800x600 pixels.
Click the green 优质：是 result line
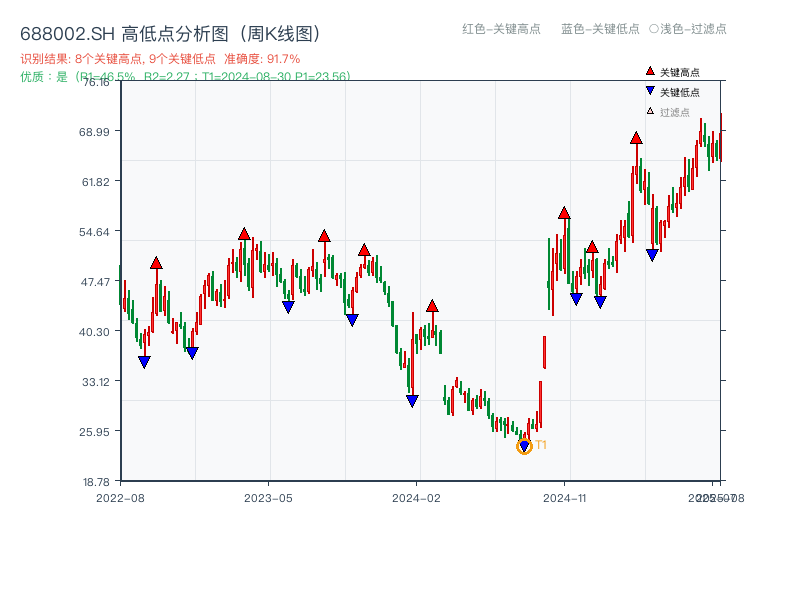click(185, 77)
